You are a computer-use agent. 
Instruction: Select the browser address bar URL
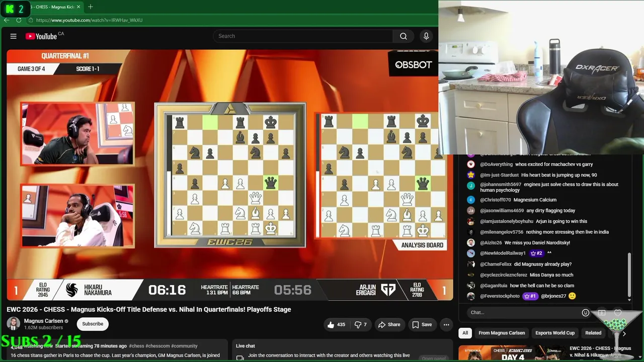pyautogui.click(x=89, y=20)
